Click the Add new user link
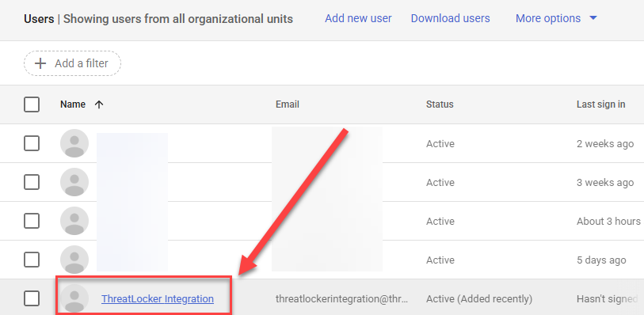The height and width of the screenshot is (315, 644). 358,18
